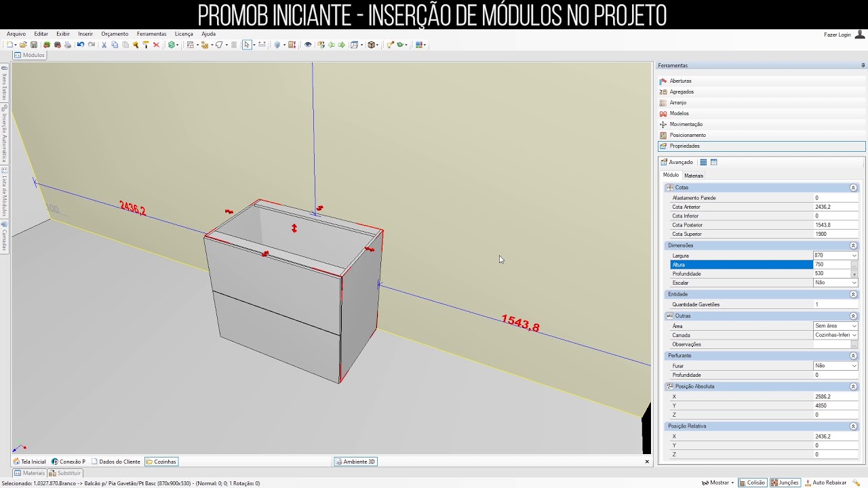Click the Avançado button

pos(677,162)
